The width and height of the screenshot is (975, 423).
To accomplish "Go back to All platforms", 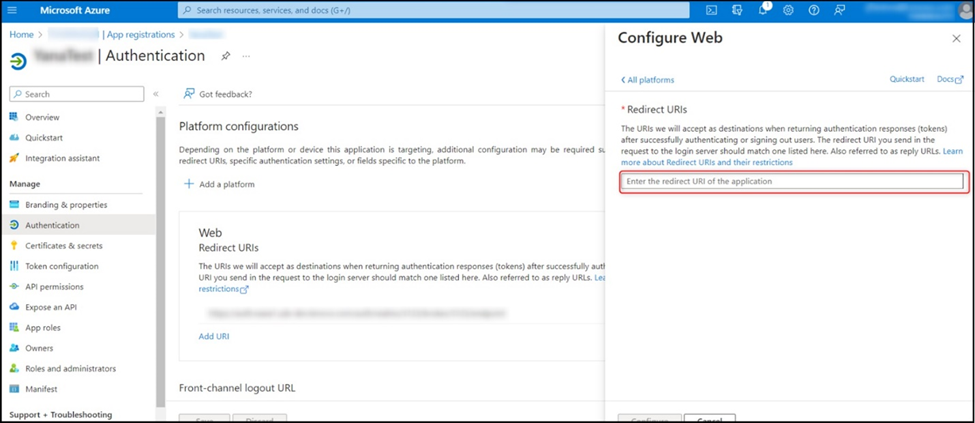I will click(647, 79).
